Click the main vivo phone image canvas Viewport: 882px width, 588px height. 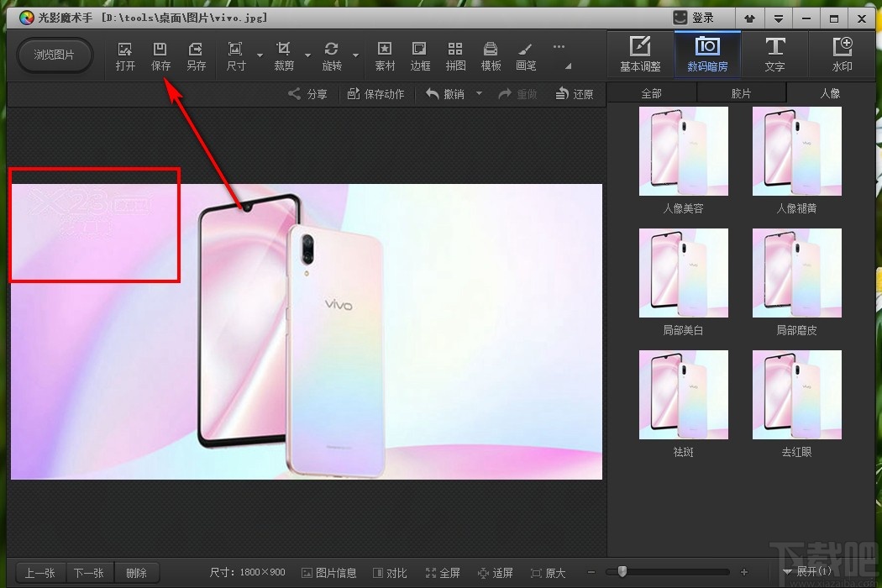[x=307, y=332]
